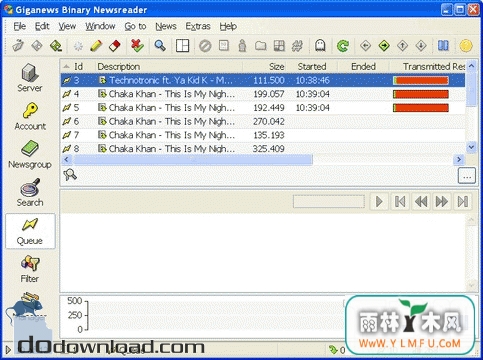
Task: Sort queue by Ended column header
Action: pyautogui.click(x=363, y=66)
